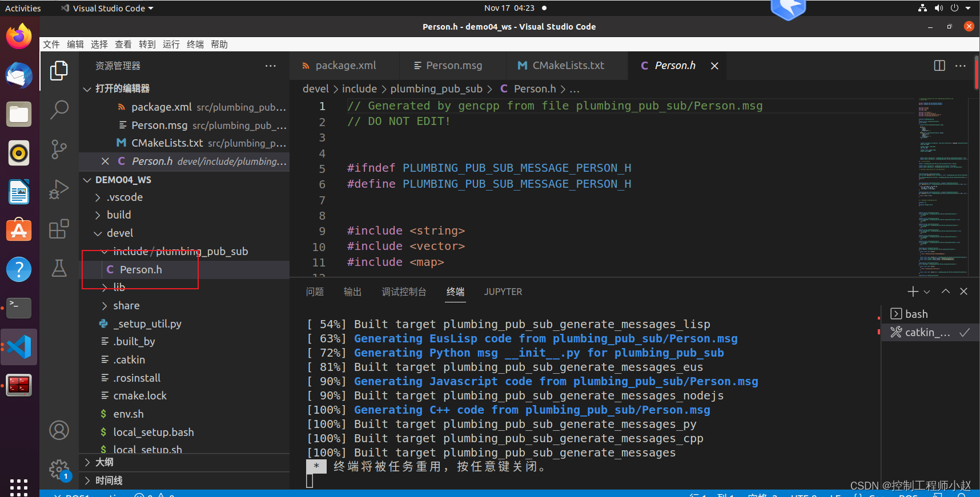Open the Source Control view

[x=59, y=149]
